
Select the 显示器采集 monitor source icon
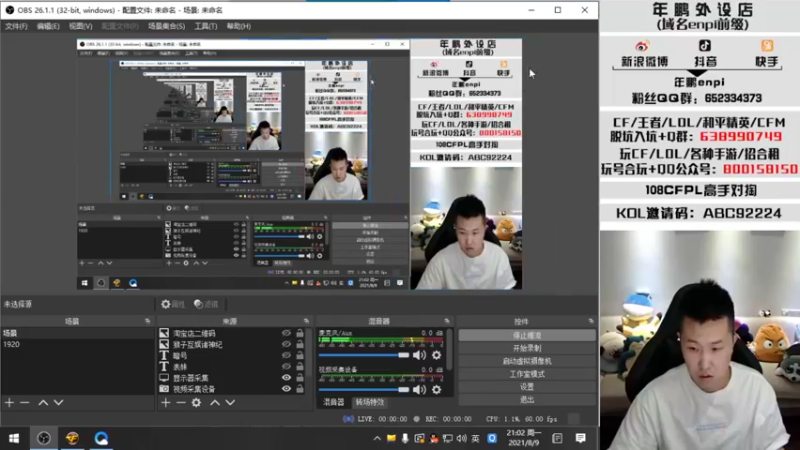click(164, 378)
